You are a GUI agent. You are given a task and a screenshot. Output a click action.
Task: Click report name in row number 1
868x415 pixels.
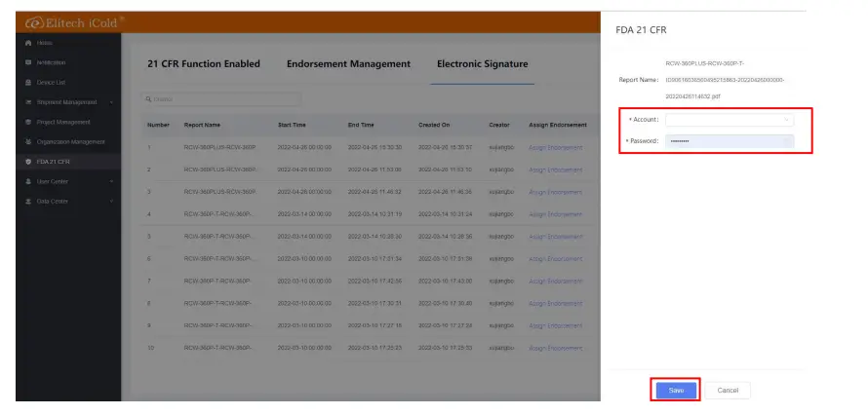coord(219,148)
